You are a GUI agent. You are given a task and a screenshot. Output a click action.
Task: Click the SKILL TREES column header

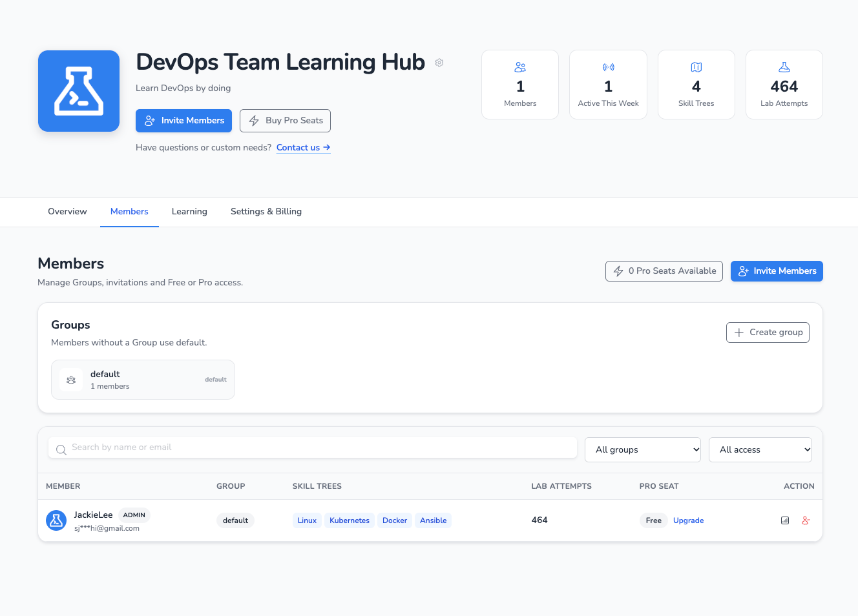coord(317,486)
